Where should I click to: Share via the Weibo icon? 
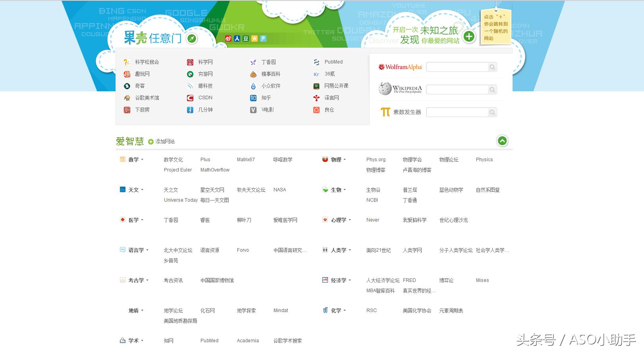click(228, 39)
